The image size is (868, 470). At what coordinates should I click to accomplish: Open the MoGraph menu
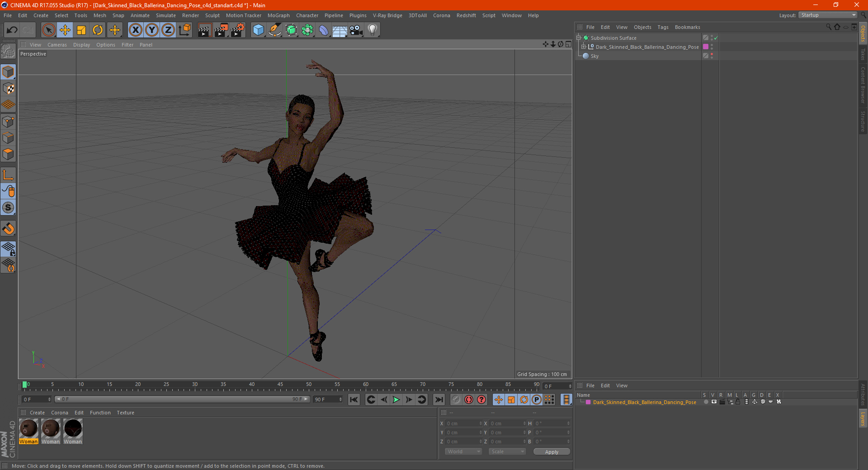point(278,15)
